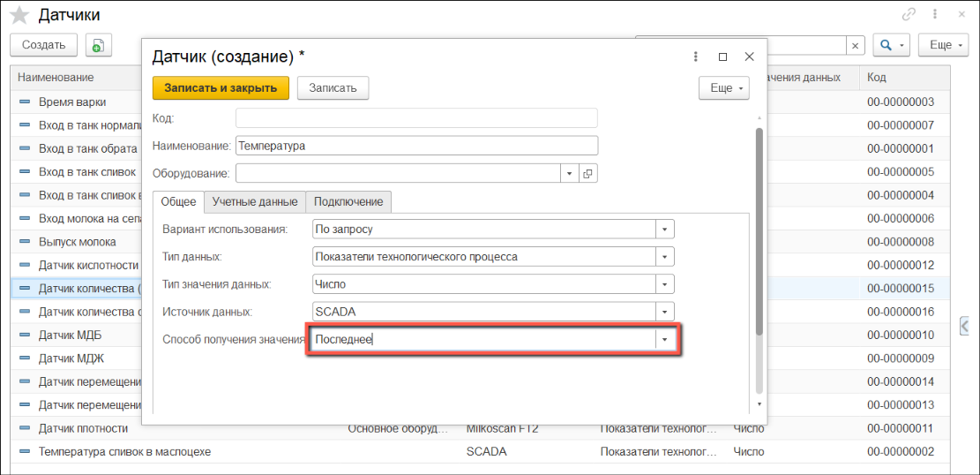Expand the Источник данных dropdown

pyautogui.click(x=664, y=312)
